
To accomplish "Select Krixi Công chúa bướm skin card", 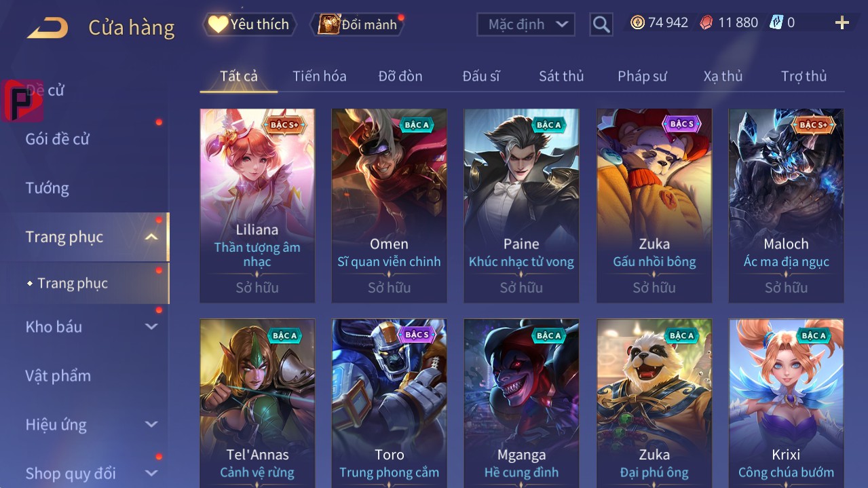I will click(786, 403).
